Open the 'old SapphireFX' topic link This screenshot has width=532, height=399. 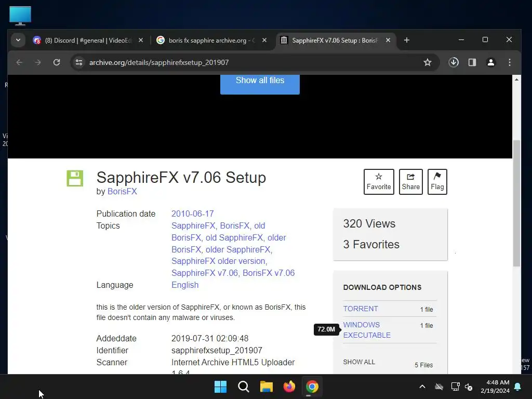(234, 237)
